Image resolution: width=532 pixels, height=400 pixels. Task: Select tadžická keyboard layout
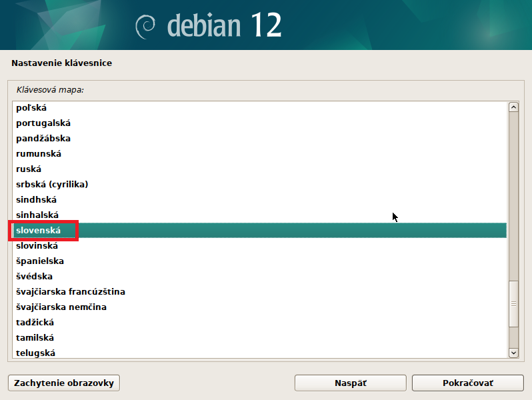coord(35,323)
